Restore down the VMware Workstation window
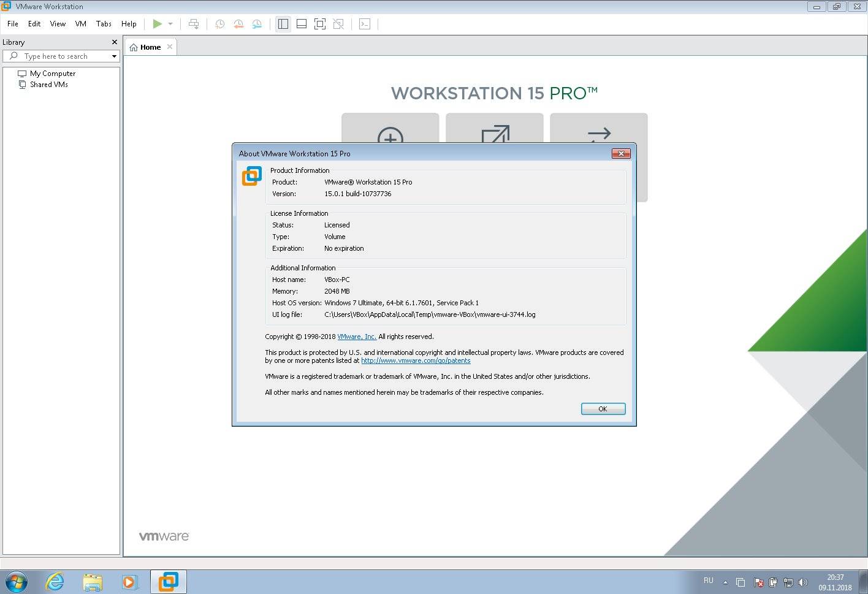This screenshot has width=868, height=594. (836, 7)
